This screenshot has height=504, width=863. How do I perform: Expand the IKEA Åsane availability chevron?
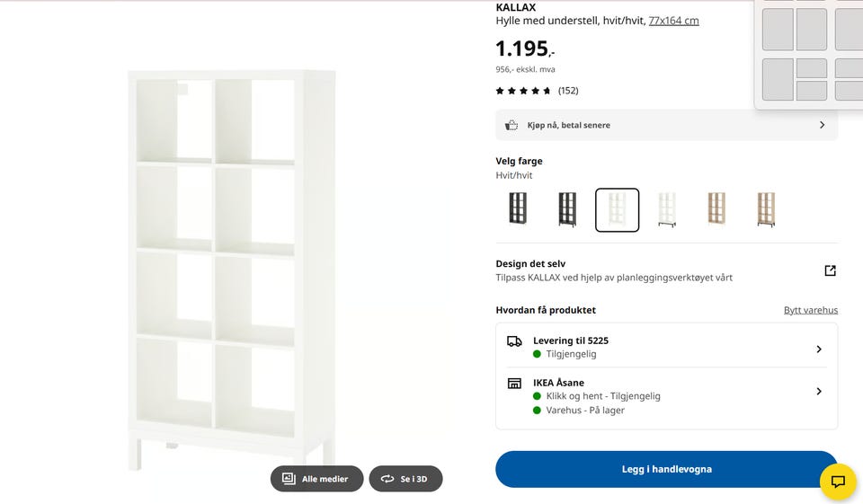point(819,391)
